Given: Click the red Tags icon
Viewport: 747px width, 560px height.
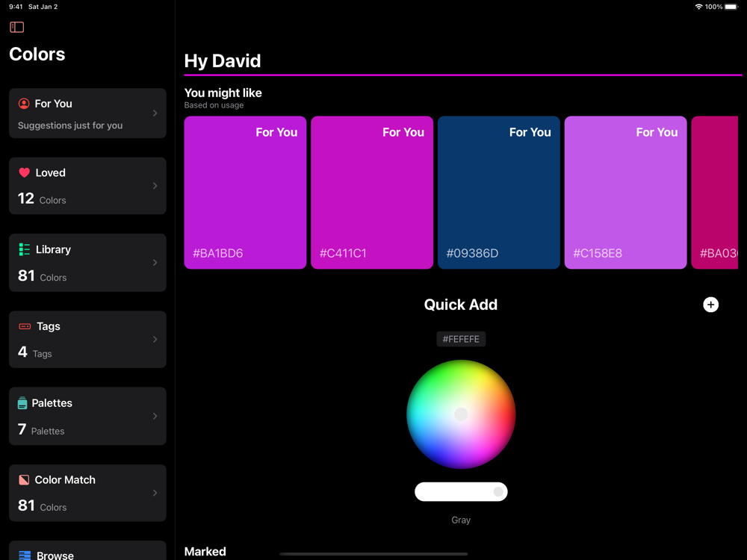Looking at the screenshot, I should tap(25, 326).
